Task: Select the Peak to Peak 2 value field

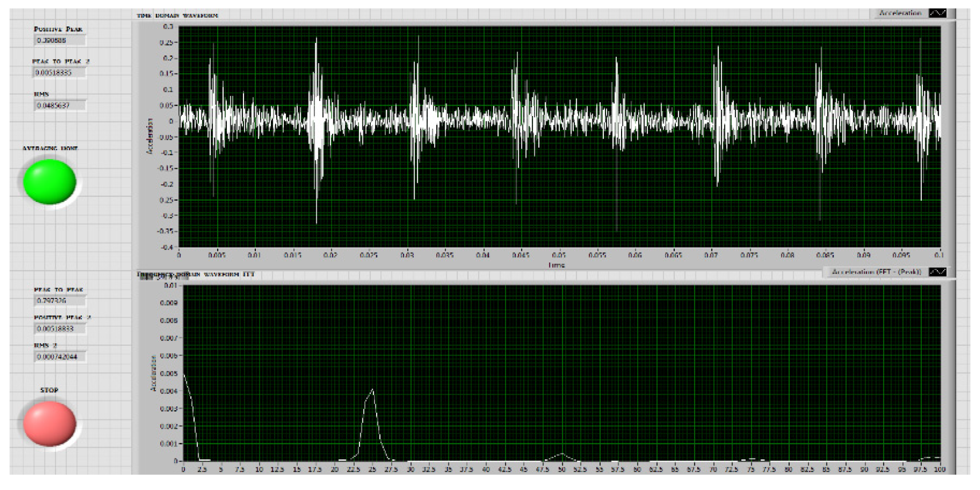Action: click(x=59, y=73)
